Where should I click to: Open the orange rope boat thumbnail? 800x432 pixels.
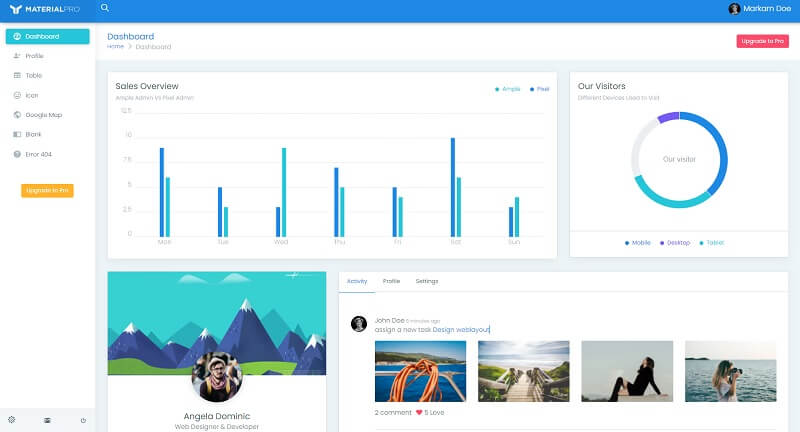[x=420, y=371]
